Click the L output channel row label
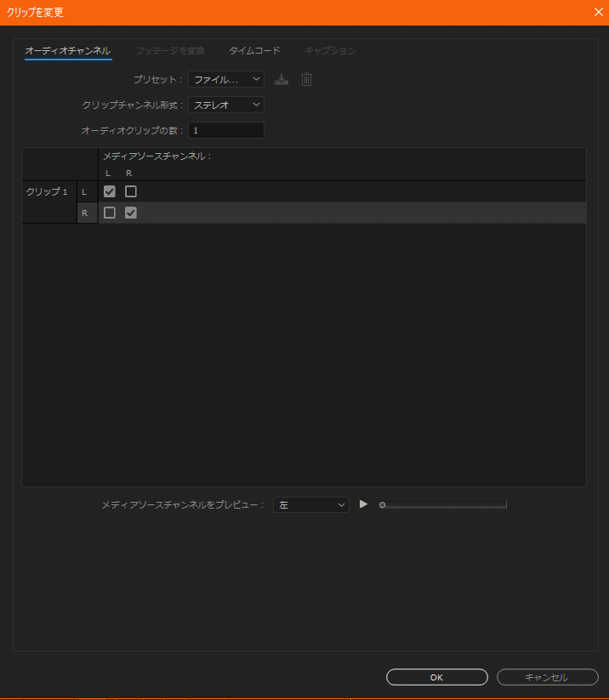Image resolution: width=609 pixels, height=700 pixels. pyautogui.click(x=84, y=192)
